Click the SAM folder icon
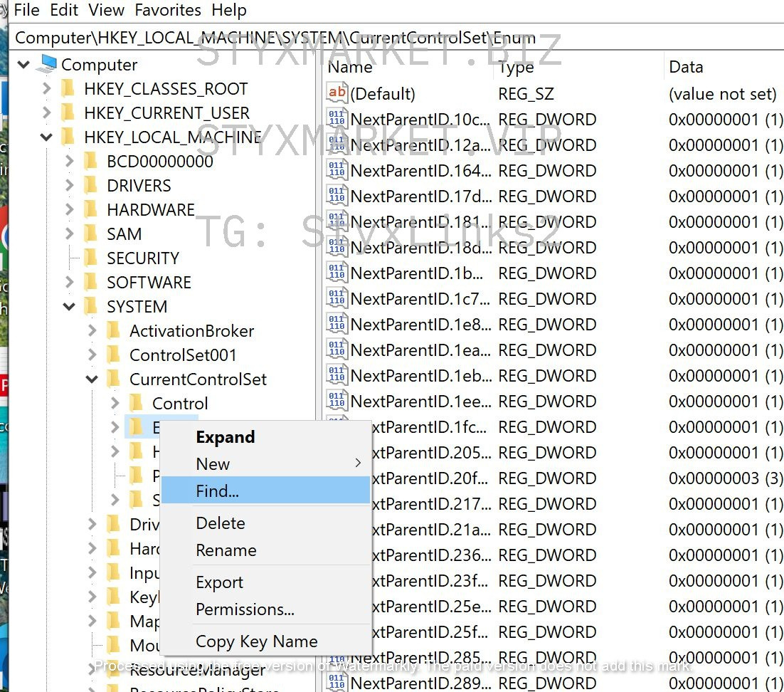This screenshot has height=692, width=784. 91,234
